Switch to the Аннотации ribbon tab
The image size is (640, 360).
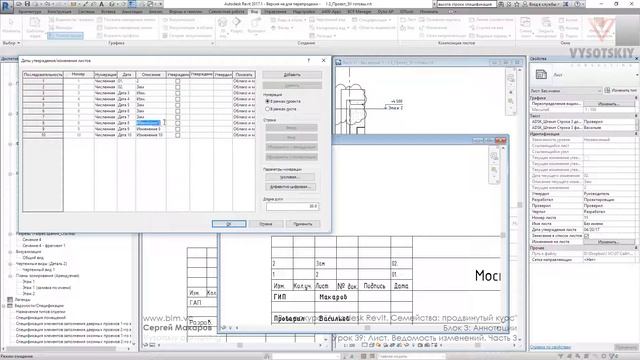[132, 12]
